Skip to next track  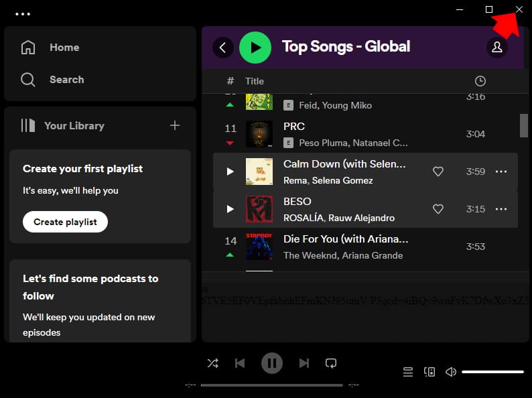(304, 363)
